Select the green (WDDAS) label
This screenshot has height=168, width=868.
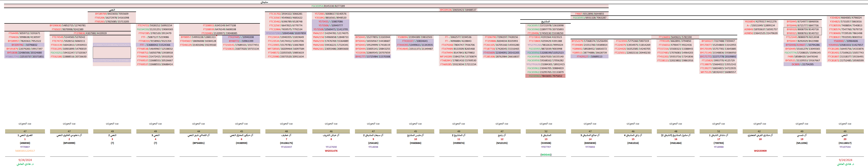click(546, 155)
